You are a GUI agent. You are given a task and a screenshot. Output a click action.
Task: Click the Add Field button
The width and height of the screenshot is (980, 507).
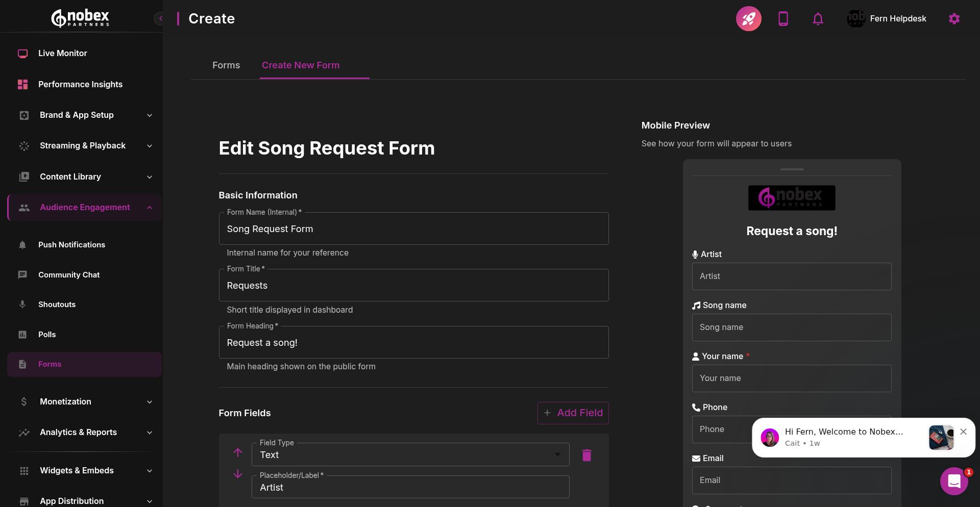coord(573,413)
